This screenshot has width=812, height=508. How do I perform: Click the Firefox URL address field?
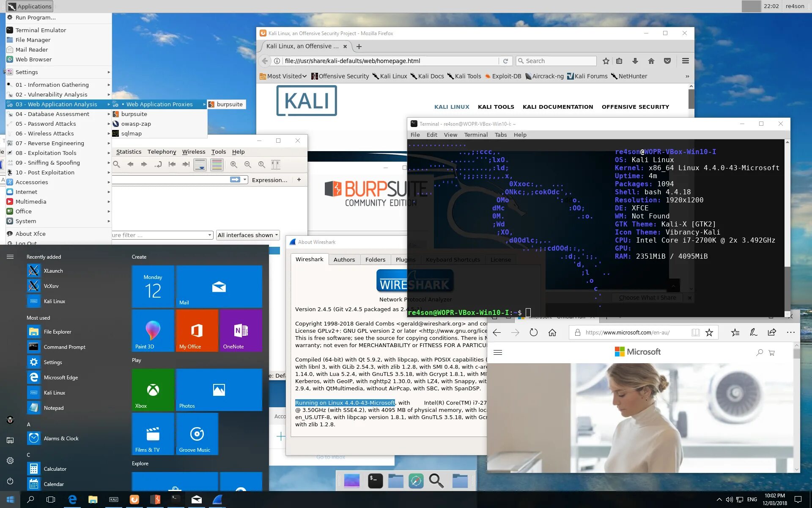point(381,61)
